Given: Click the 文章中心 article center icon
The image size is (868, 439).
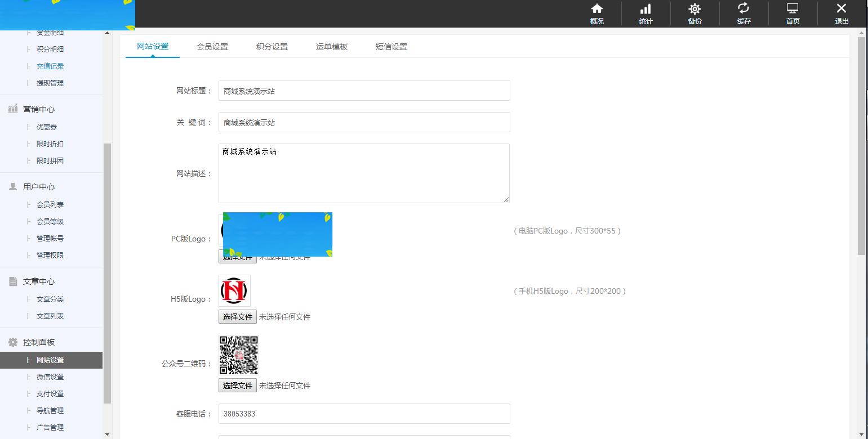Looking at the screenshot, I should [13, 281].
